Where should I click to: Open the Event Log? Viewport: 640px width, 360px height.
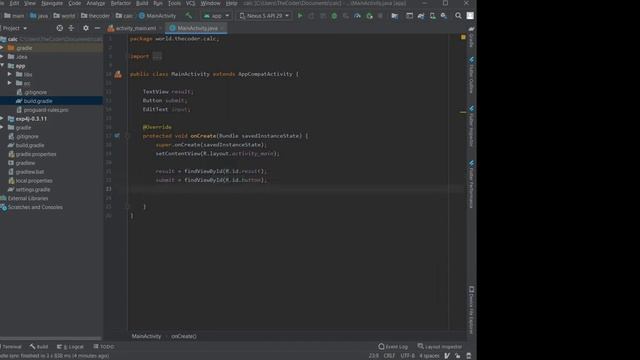coord(393,347)
